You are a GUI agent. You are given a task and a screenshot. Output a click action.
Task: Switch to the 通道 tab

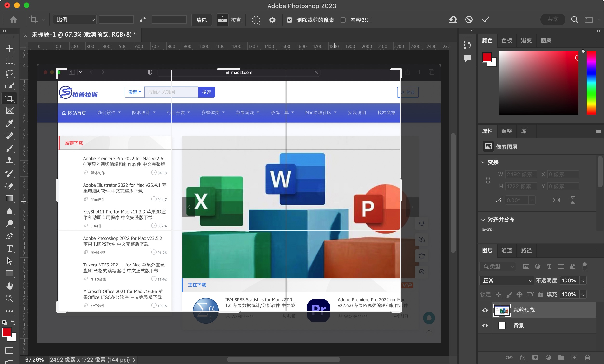coord(506,251)
